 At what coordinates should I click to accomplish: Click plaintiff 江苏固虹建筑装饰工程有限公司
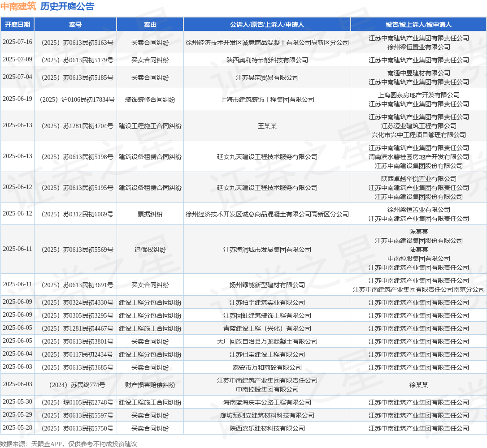pos(267,315)
